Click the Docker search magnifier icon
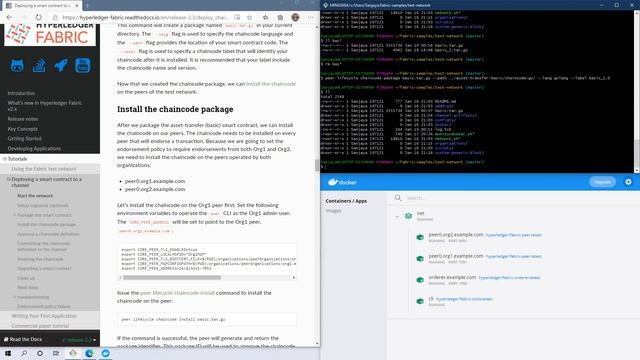 pos(398,198)
